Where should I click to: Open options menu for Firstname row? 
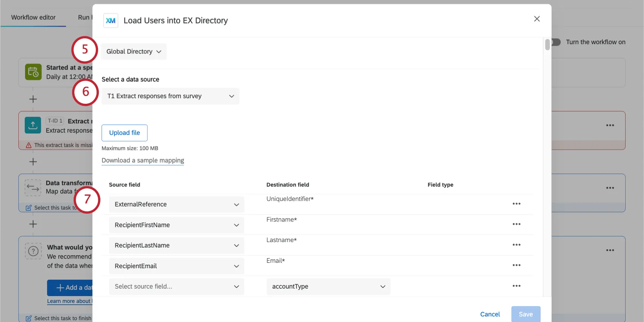pyautogui.click(x=516, y=224)
